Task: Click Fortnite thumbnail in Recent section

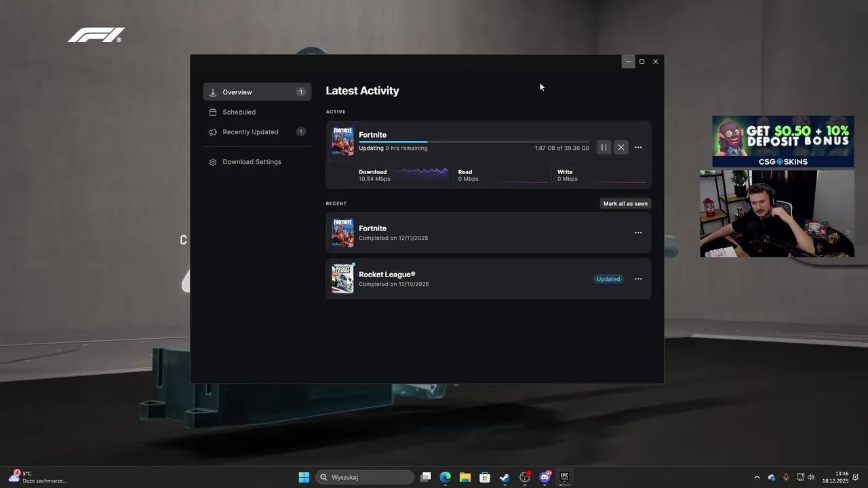Action: tap(342, 232)
